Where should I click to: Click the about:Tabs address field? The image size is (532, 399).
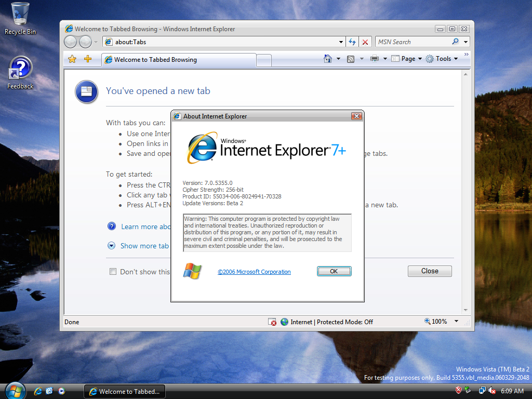[224, 42]
